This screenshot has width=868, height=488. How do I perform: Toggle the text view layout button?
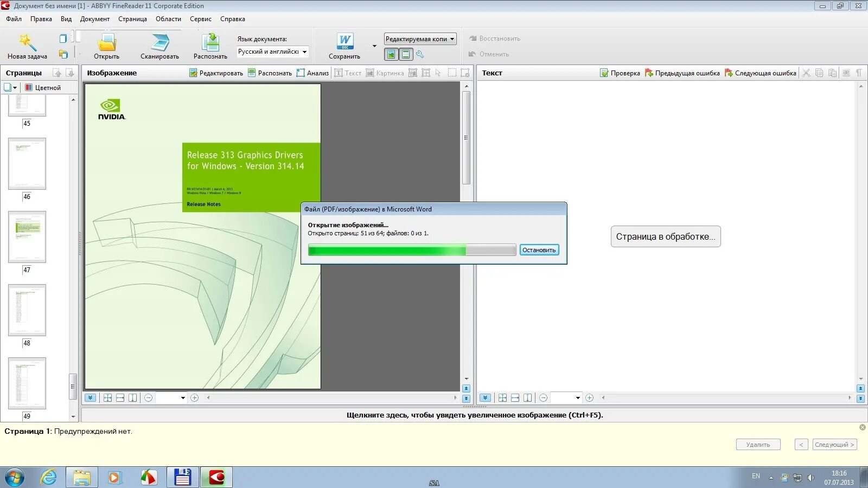click(x=406, y=54)
